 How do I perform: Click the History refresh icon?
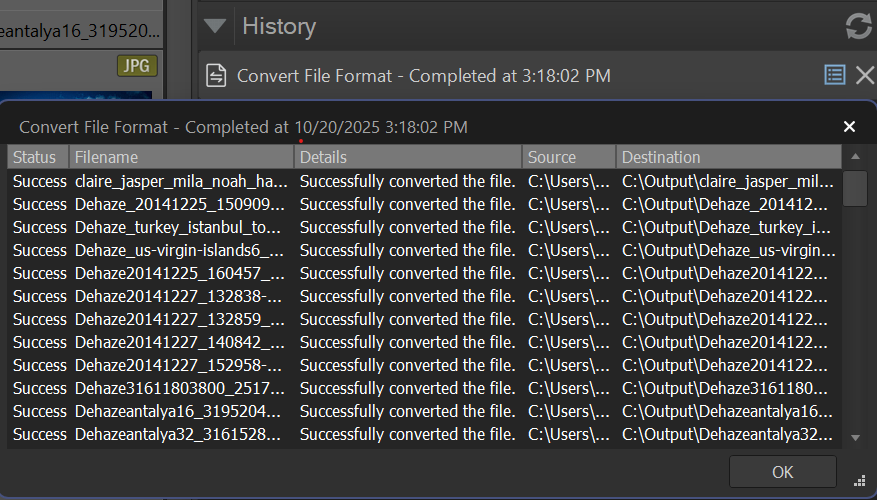[x=858, y=26]
